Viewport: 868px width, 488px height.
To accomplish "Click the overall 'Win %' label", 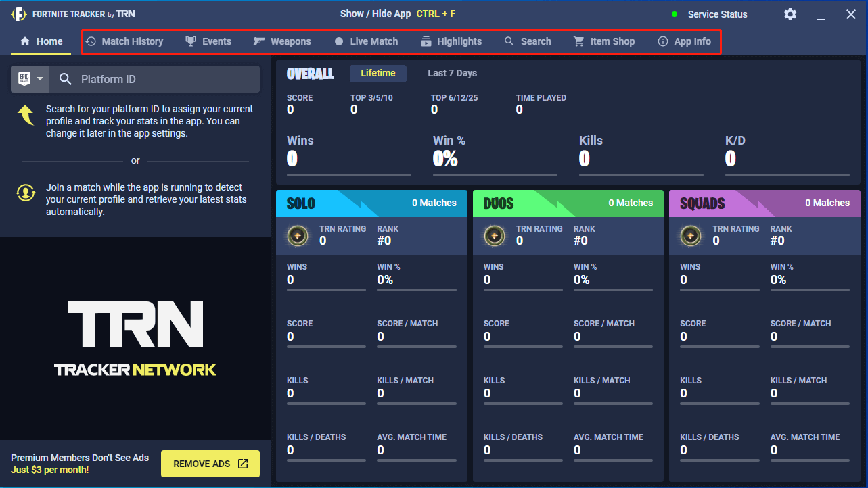I will [449, 141].
